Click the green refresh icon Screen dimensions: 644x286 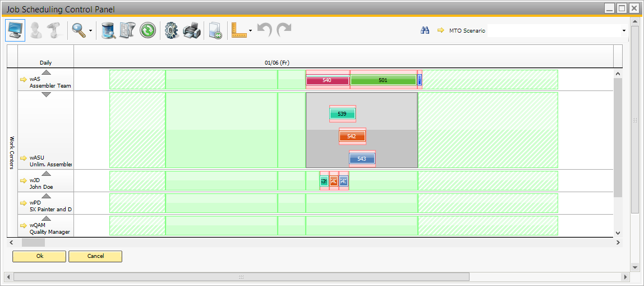[x=148, y=30]
